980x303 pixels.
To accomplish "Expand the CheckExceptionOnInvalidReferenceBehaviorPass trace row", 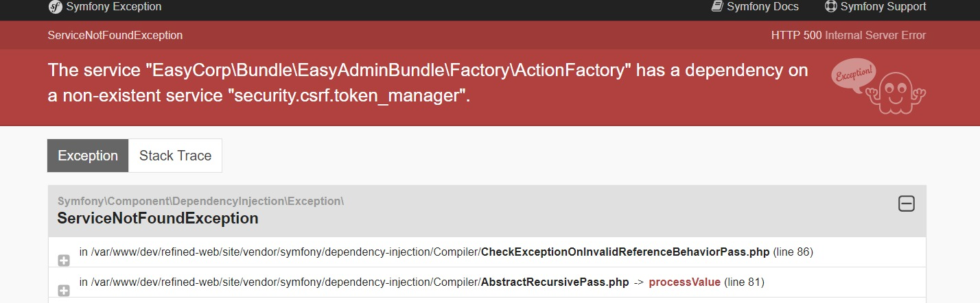I will tap(64, 260).
